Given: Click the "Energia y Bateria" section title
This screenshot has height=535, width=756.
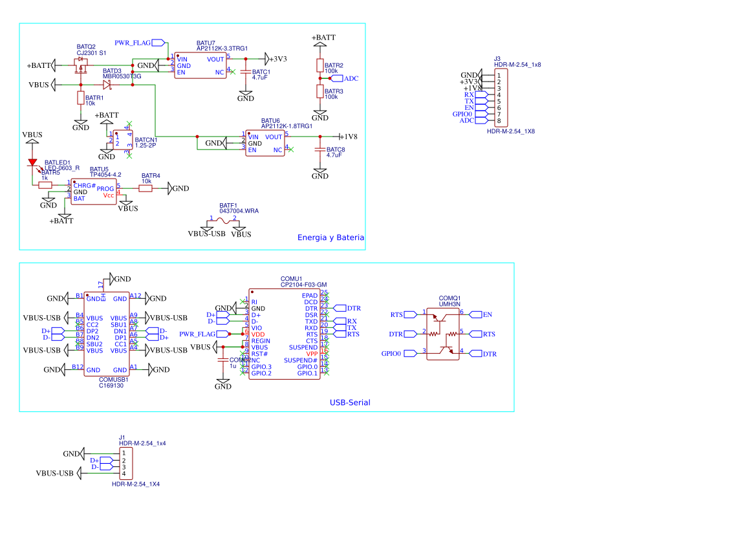Looking at the screenshot, I should [x=330, y=238].
